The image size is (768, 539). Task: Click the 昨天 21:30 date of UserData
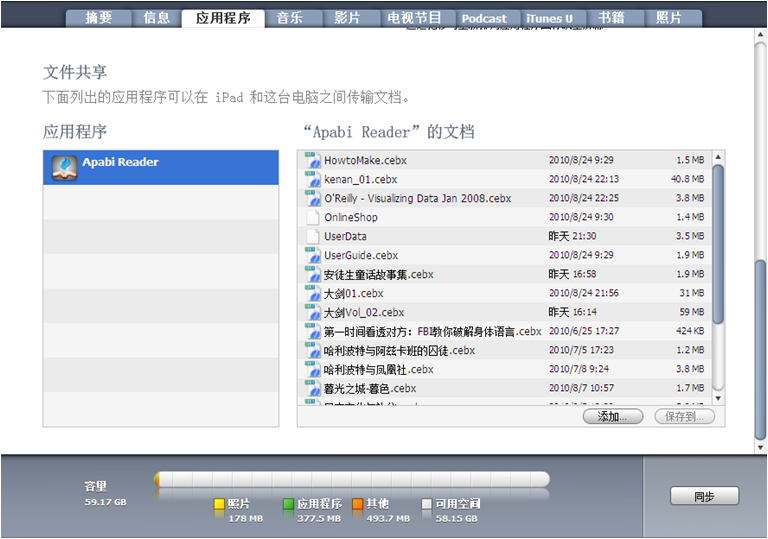(572, 236)
